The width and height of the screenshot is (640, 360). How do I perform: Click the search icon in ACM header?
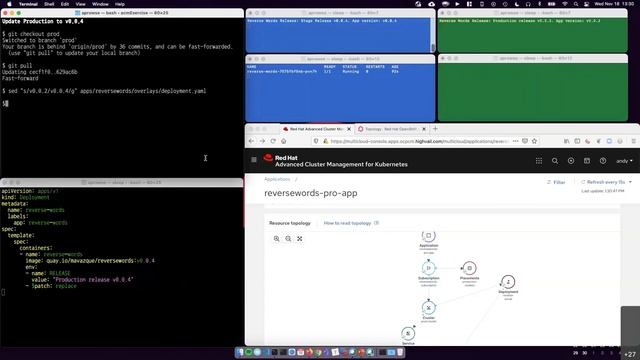(x=555, y=161)
